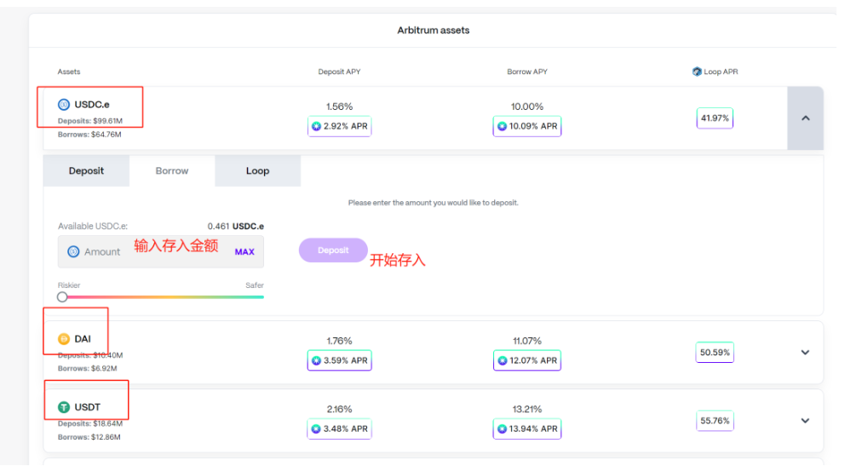The image size is (868, 472).
Task: Click the 50.59% Loop APR badge
Action: point(715,353)
